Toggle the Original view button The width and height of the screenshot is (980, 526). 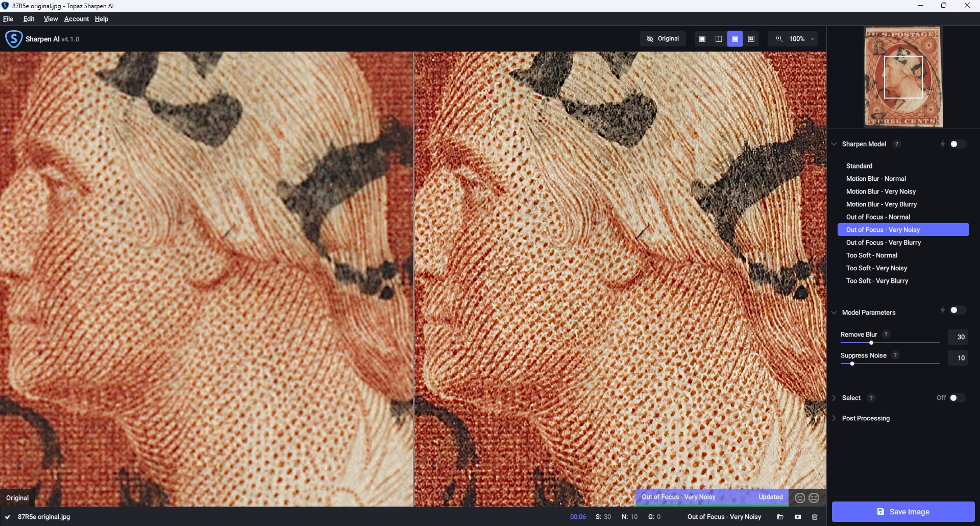(x=663, y=39)
